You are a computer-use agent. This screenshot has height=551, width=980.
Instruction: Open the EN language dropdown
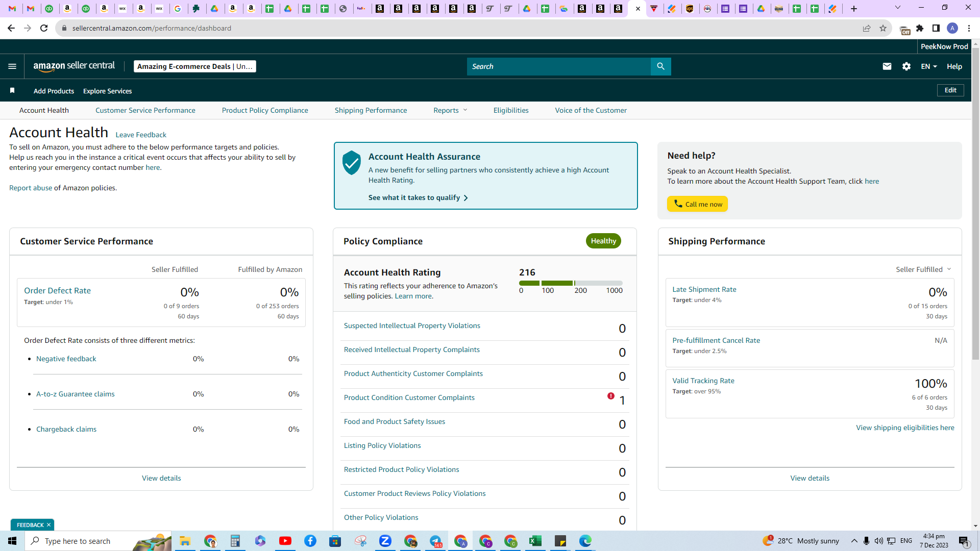click(929, 66)
